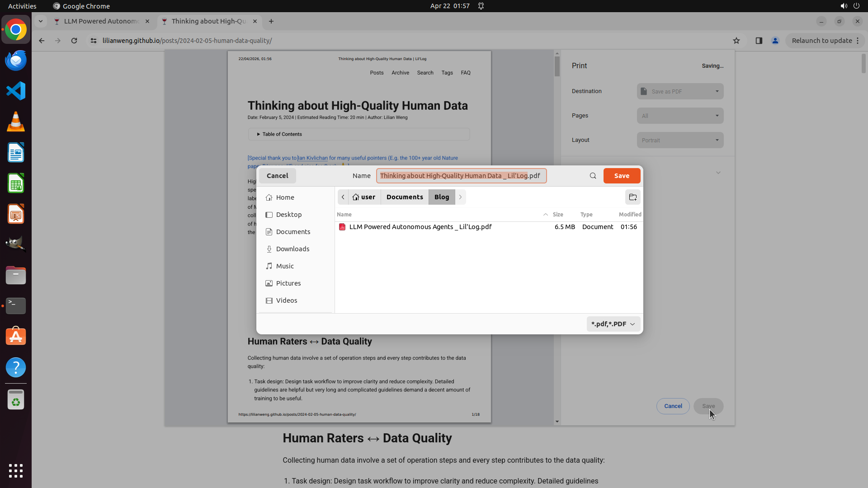Switch to LLM Powered Autonomous tab
This screenshot has height=488, width=868.
(x=101, y=21)
